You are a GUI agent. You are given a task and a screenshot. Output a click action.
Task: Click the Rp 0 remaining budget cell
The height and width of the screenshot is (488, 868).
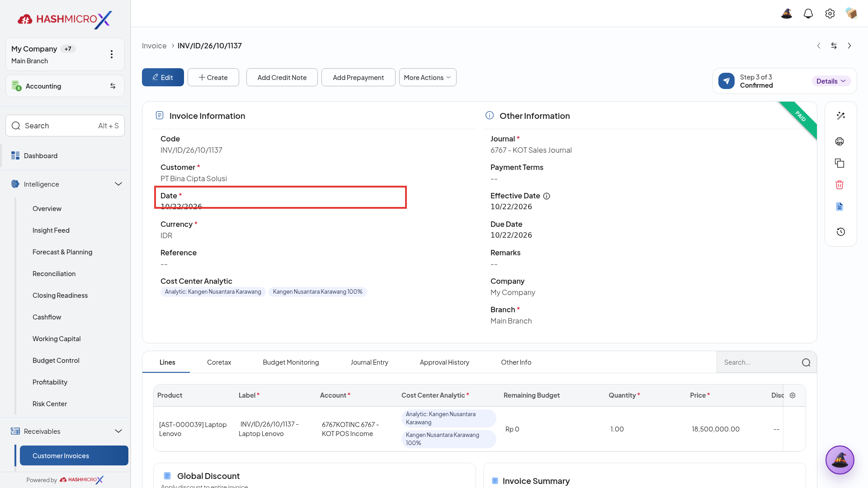click(512, 429)
